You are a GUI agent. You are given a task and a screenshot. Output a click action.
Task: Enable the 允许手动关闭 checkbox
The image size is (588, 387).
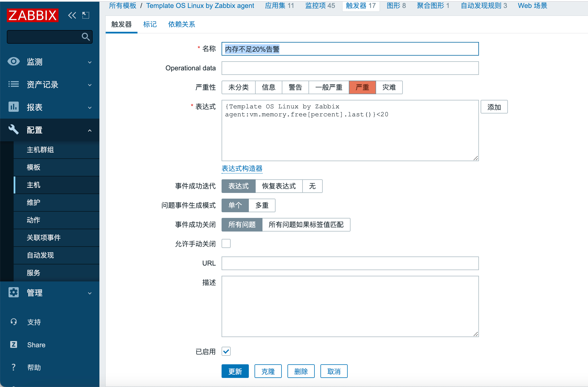click(226, 243)
